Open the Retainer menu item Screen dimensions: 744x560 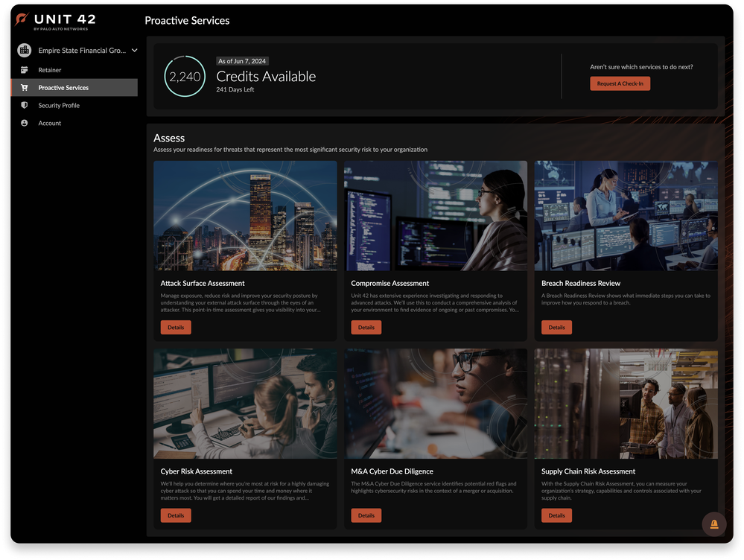(x=50, y=70)
